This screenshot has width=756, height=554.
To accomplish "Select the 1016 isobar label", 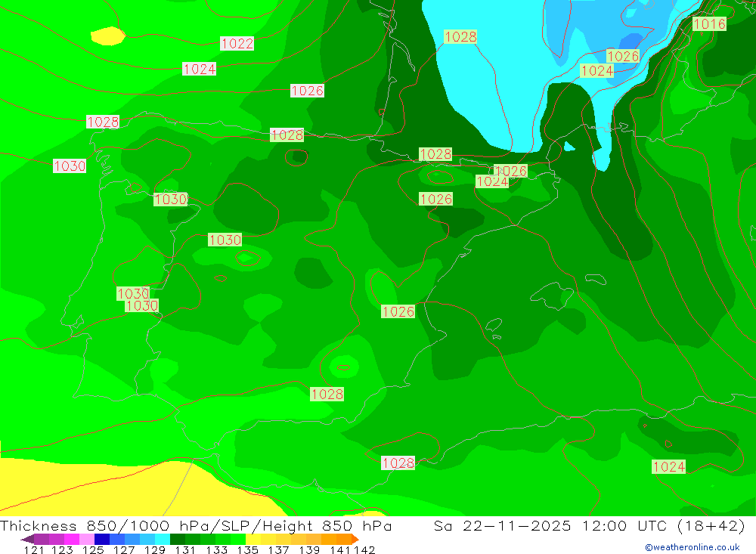I will tap(709, 23).
